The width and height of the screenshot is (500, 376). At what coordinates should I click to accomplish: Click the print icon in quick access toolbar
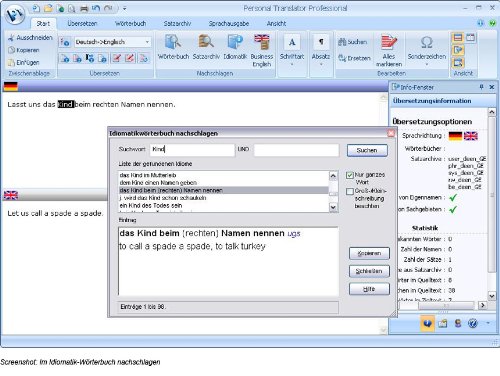coord(84,9)
